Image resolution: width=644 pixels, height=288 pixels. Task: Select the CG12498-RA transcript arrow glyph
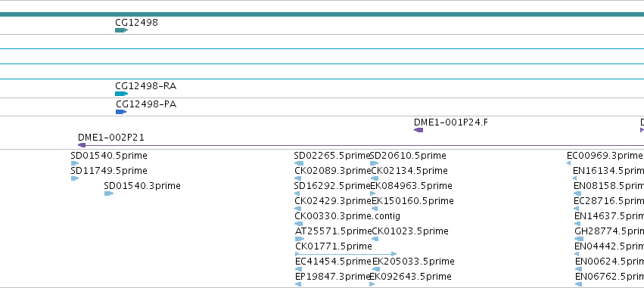click(x=122, y=94)
